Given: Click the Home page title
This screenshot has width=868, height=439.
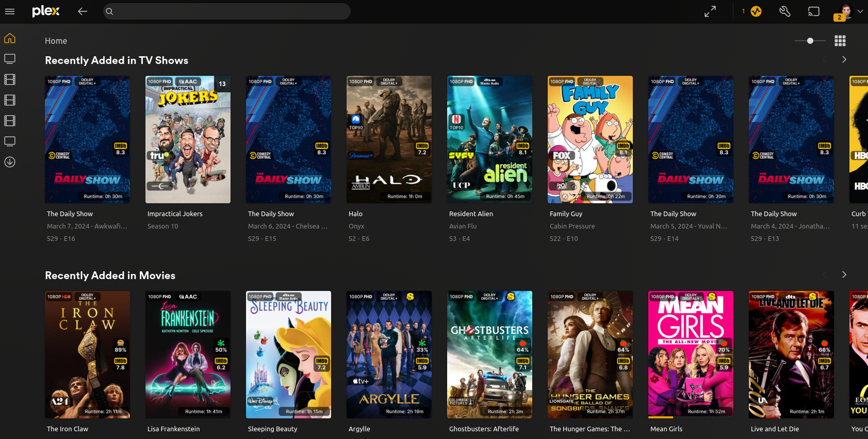Looking at the screenshot, I should click(56, 41).
